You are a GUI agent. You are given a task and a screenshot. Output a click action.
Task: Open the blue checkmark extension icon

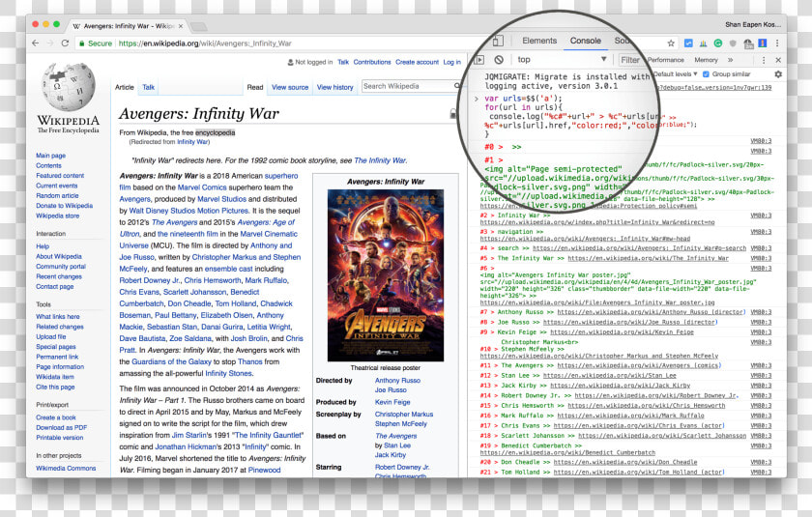[x=688, y=43]
